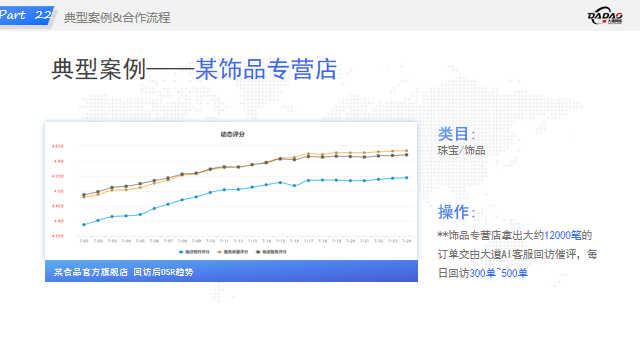Click the caption text 某食品官方旗舰店
Image resolution: width=640 pixels, height=360 pixels.
click(91, 272)
